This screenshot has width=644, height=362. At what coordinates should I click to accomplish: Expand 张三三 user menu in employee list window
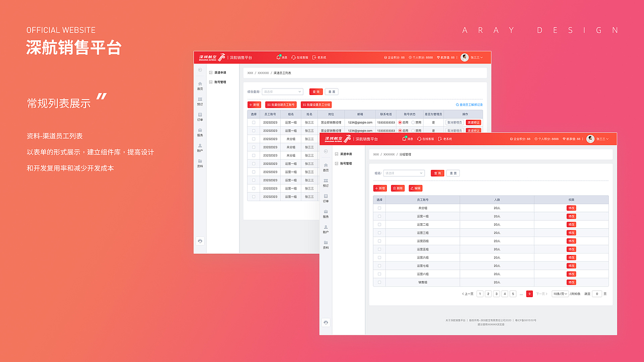[x=476, y=58]
